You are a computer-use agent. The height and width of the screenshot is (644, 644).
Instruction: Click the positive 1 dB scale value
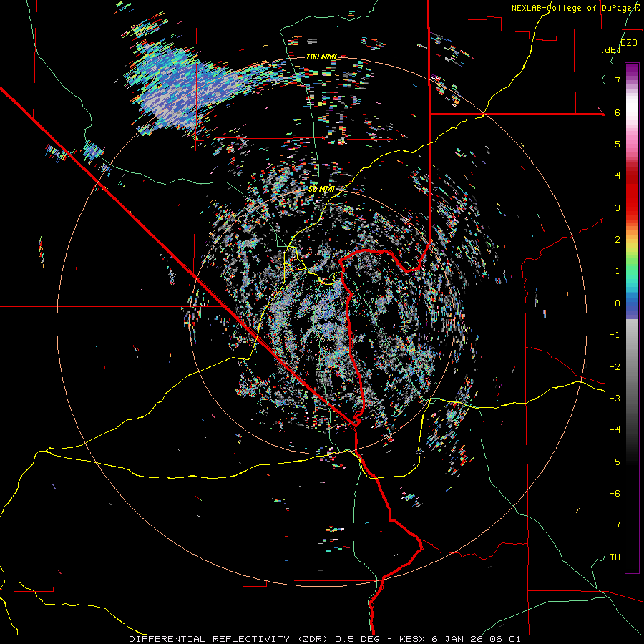tap(618, 271)
